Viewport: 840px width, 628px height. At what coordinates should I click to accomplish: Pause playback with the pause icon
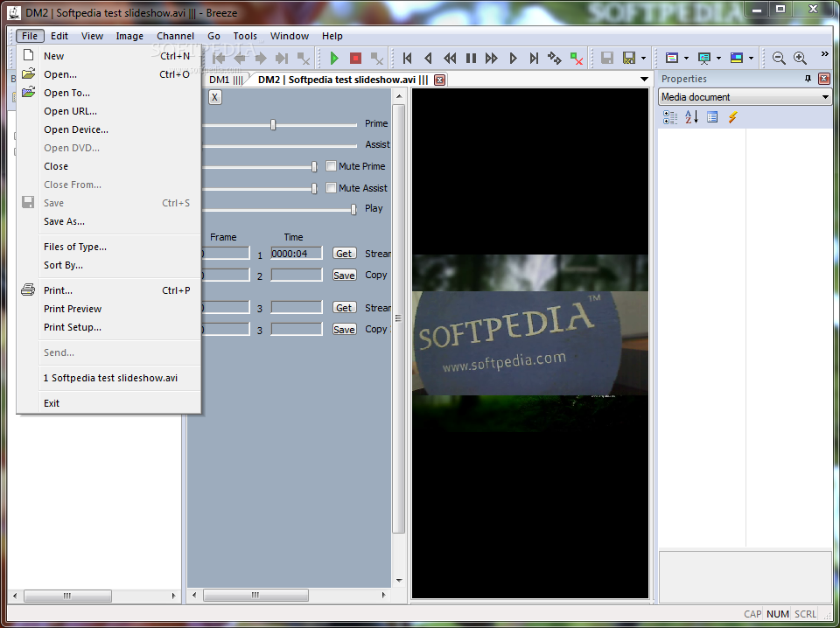(471, 58)
